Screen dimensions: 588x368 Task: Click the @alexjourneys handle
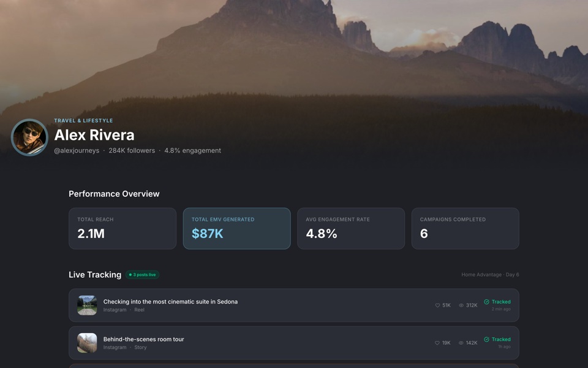point(77,151)
